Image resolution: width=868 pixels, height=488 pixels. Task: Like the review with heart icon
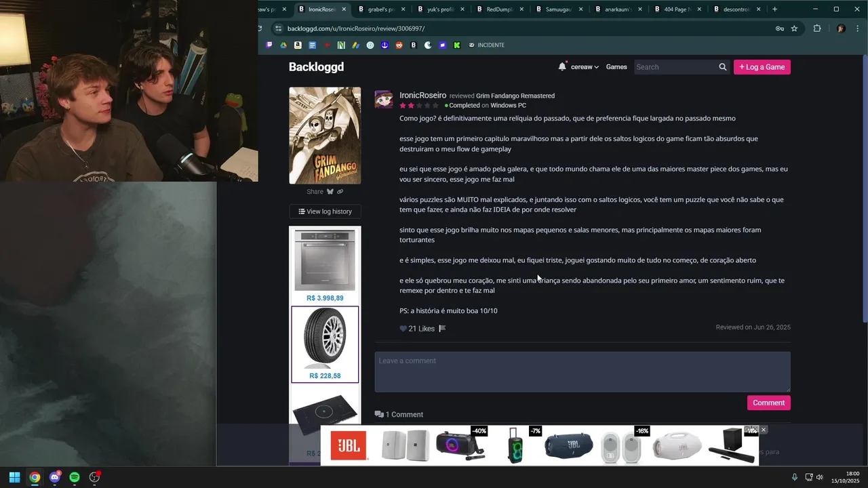pyautogui.click(x=403, y=329)
